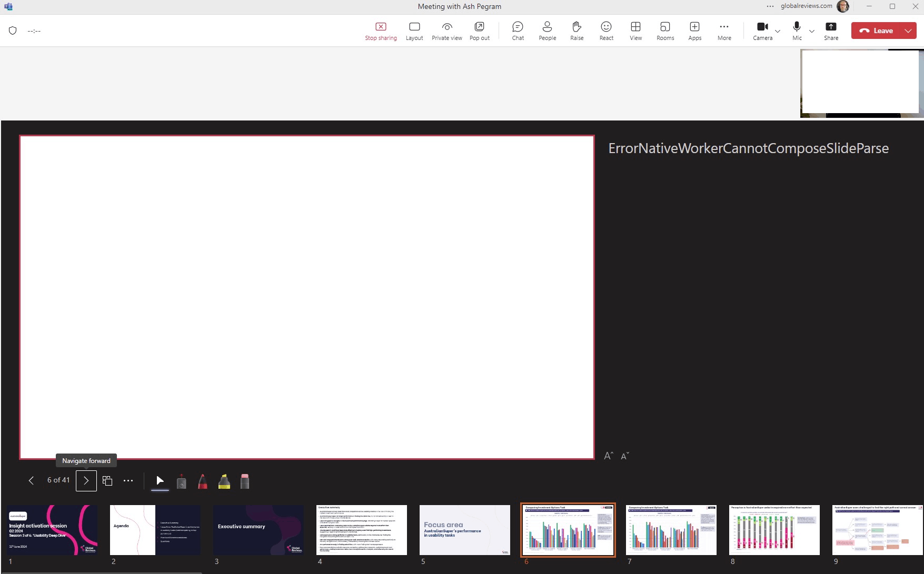Screen dimensions: 924x574
Task: Open the View options
Action: pyautogui.click(x=636, y=31)
